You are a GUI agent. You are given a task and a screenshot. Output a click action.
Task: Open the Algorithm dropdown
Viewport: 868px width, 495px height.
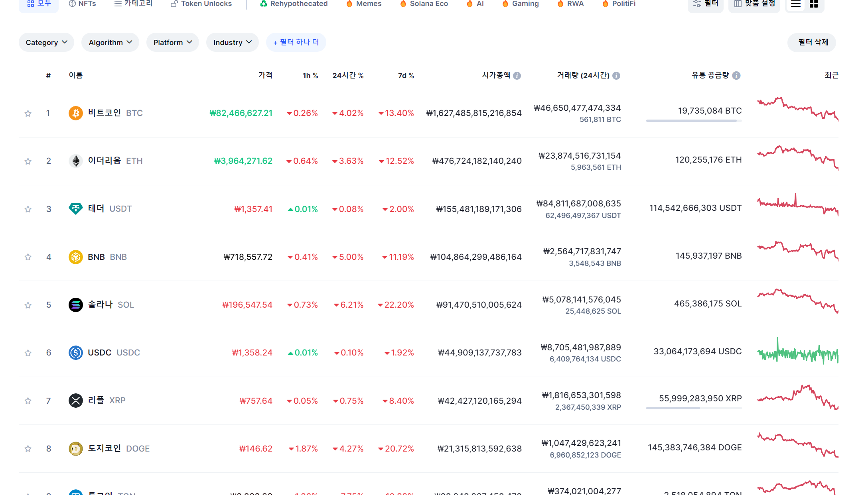click(x=110, y=42)
